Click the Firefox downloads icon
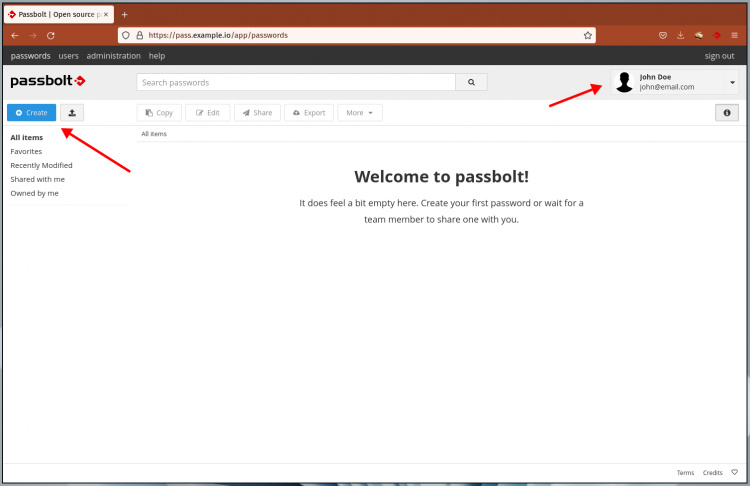The height and width of the screenshot is (486, 750). [x=681, y=35]
